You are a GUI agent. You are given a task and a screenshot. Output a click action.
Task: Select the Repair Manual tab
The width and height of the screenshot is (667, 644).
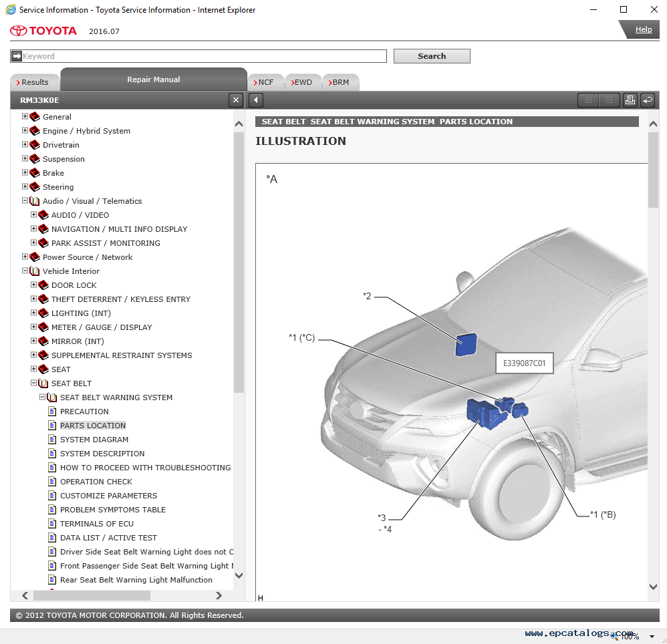pyautogui.click(x=154, y=79)
